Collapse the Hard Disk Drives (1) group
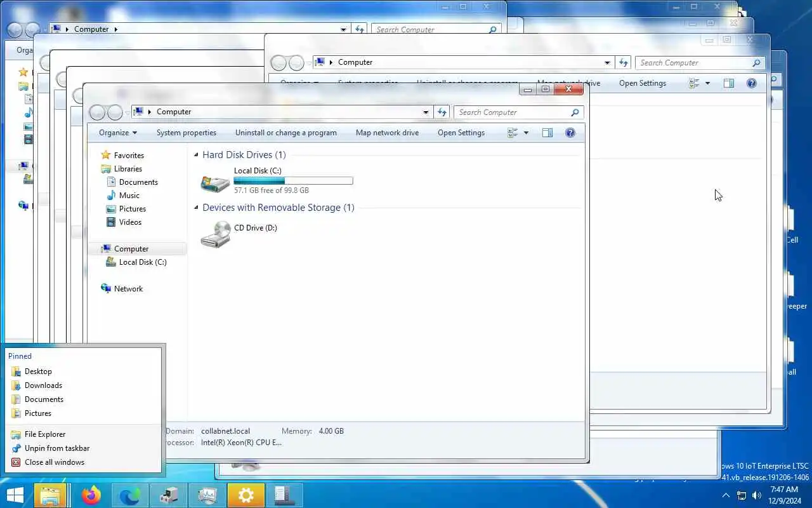This screenshot has height=508, width=812. point(197,155)
